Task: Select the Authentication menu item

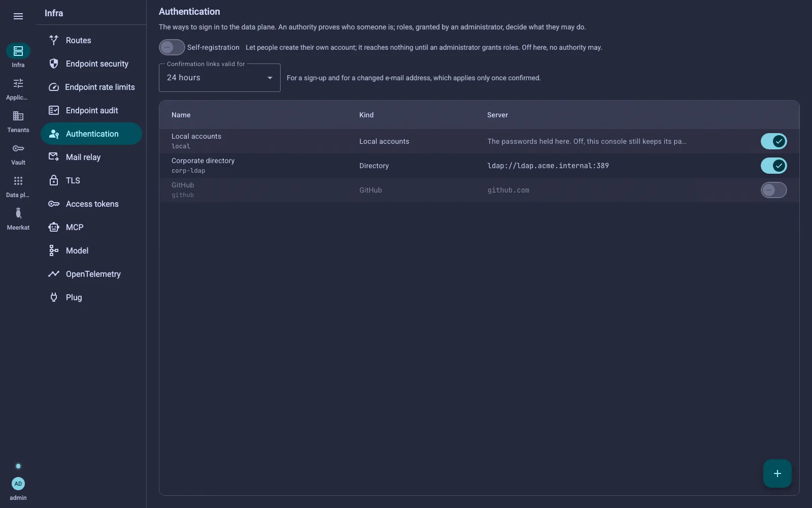Action: point(91,134)
